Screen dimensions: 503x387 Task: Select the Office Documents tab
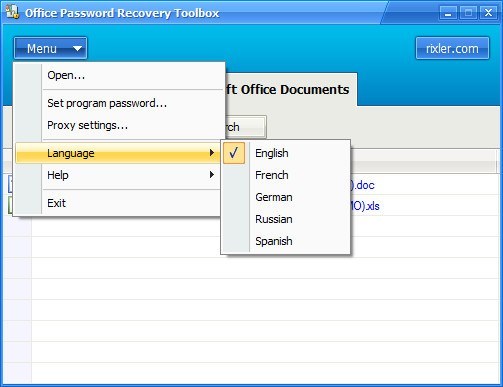(x=291, y=89)
